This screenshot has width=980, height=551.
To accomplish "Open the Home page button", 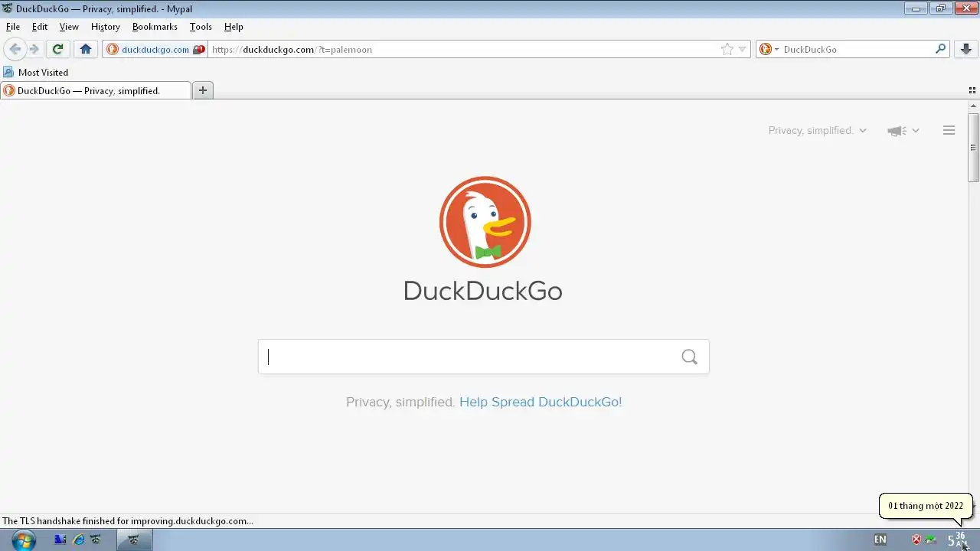I will pos(86,49).
